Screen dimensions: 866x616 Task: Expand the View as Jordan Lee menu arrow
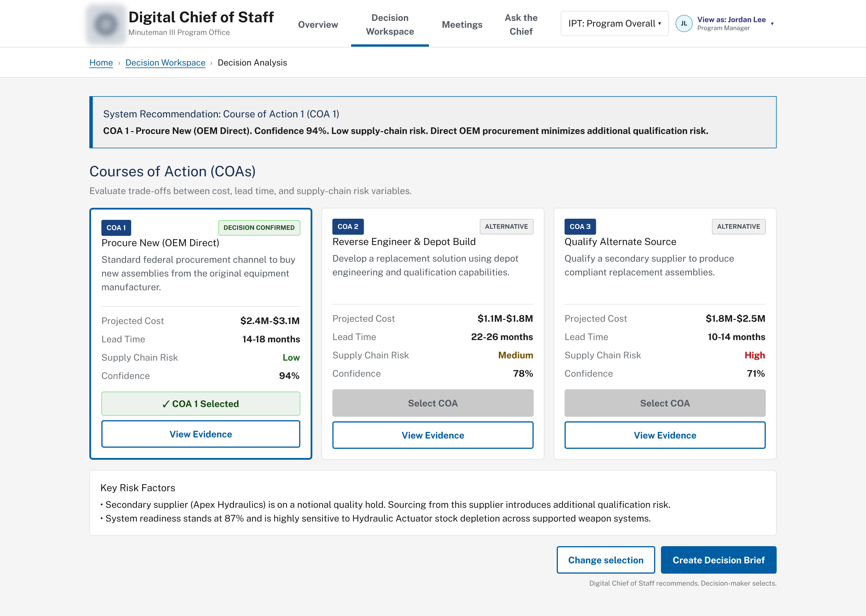click(772, 24)
